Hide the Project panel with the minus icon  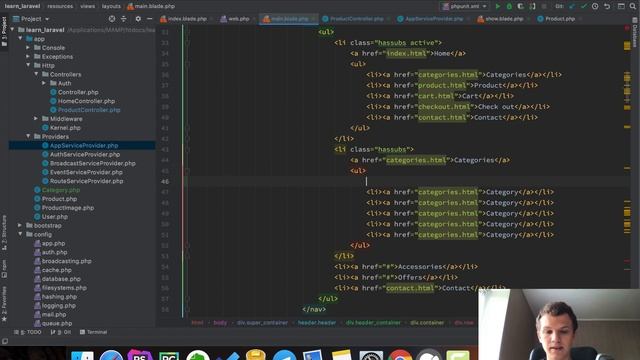click(149, 19)
